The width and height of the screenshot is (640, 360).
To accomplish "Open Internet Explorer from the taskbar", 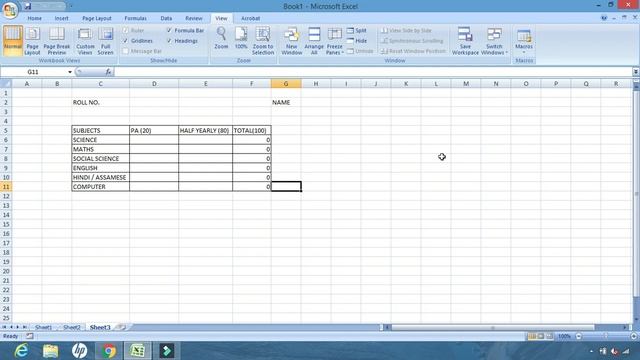I will pos(21,351).
